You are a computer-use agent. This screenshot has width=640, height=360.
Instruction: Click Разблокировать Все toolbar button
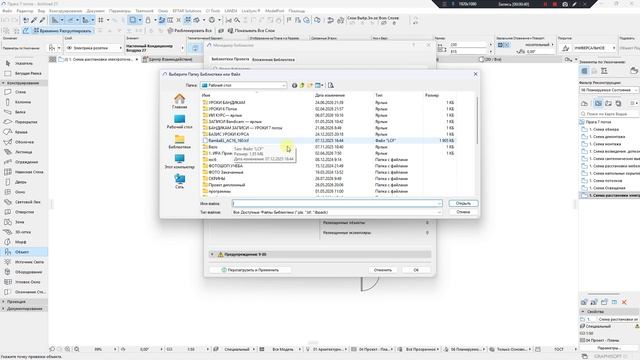pos(189,31)
